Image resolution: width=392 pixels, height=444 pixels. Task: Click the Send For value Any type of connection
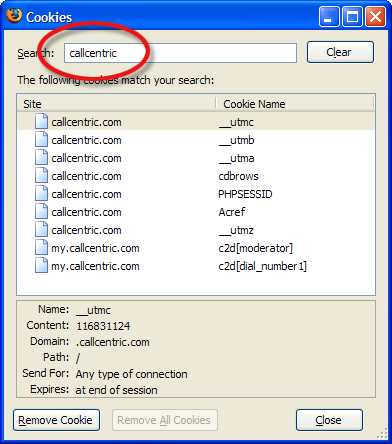(x=131, y=374)
